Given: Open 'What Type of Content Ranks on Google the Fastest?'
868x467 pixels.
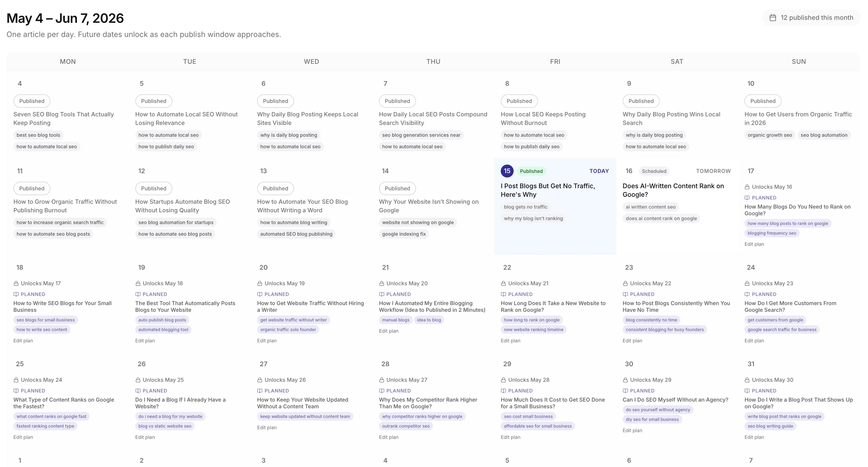Looking at the screenshot, I should tap(63, 403).
